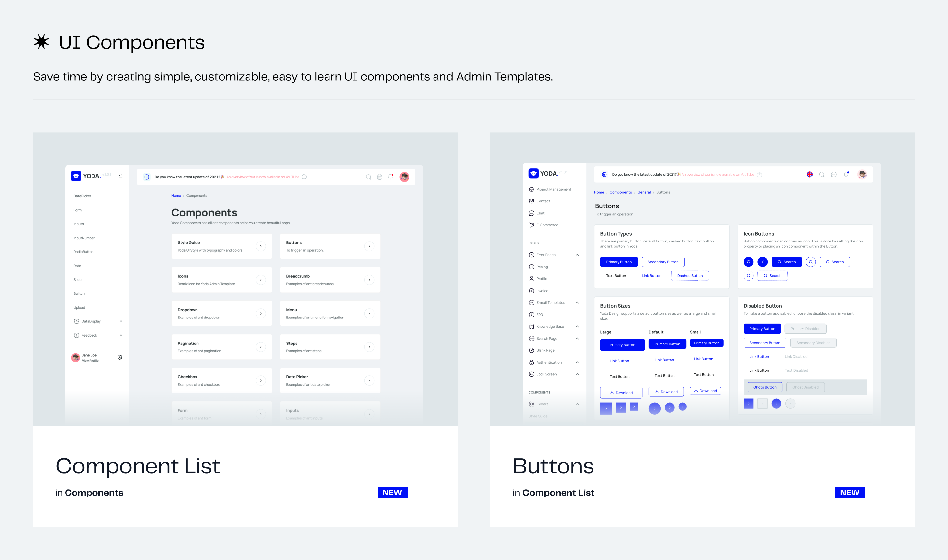Select Slider in left sidebar
The image size is (948, 560).
click(78, 280)
